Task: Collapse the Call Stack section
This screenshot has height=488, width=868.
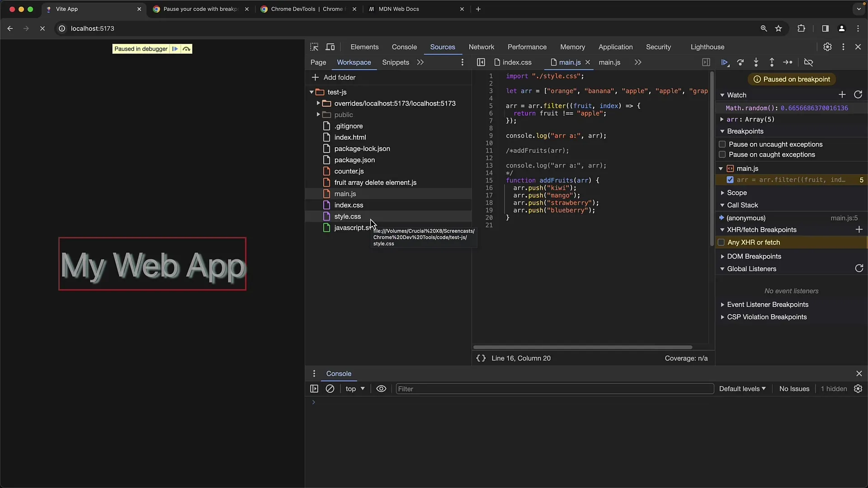Action: 722,205
